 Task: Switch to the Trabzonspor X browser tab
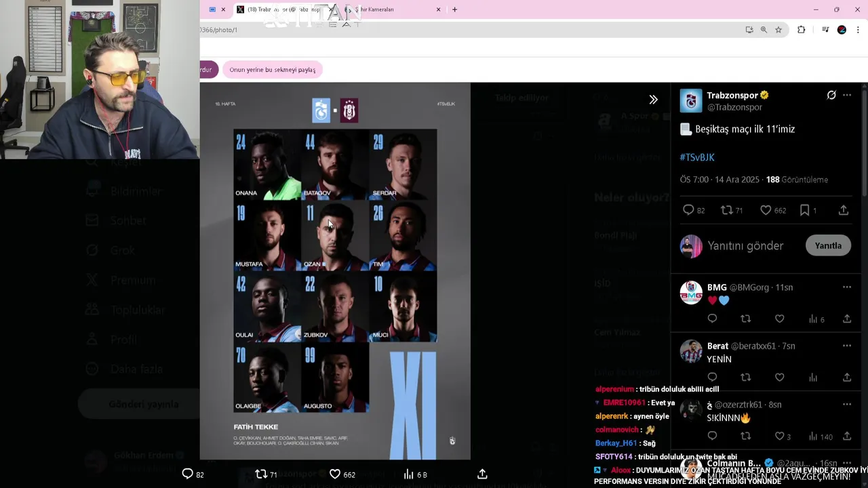click(x=283, y=9)
